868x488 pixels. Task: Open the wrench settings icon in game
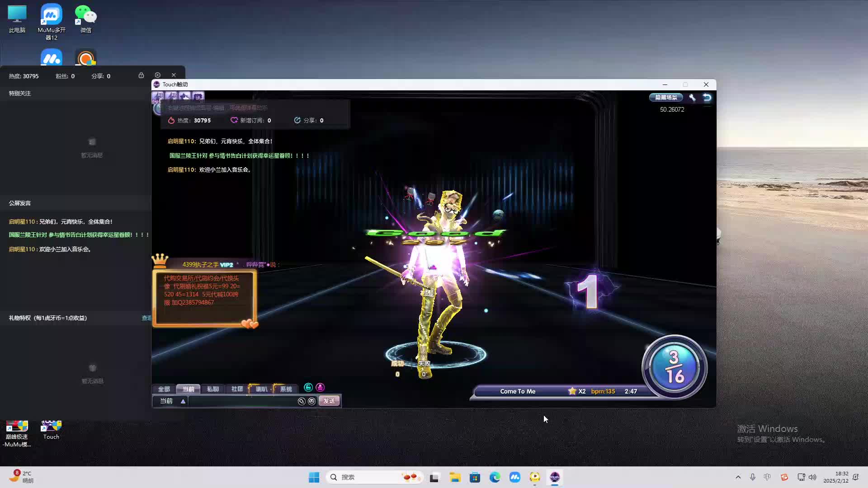[x=692, y=98]
